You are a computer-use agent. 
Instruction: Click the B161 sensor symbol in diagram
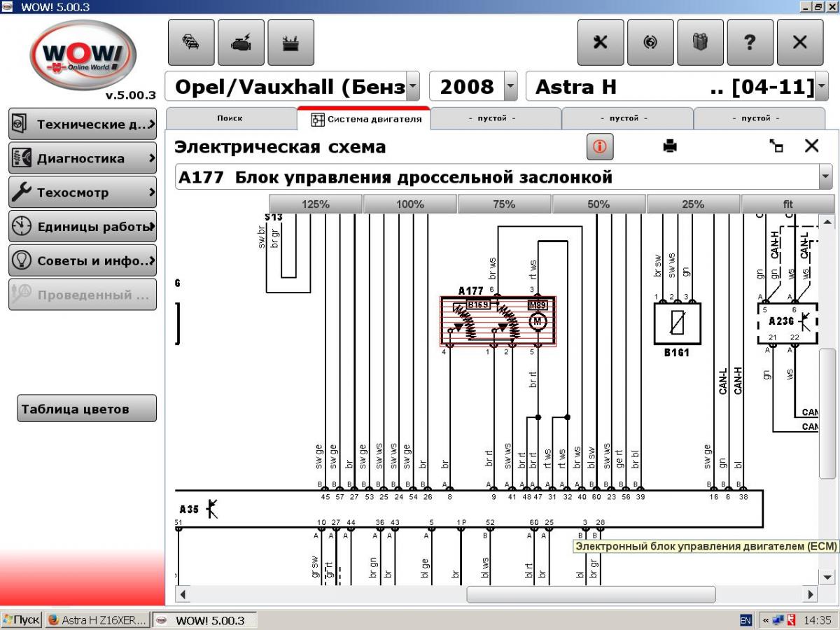point(677,323)
